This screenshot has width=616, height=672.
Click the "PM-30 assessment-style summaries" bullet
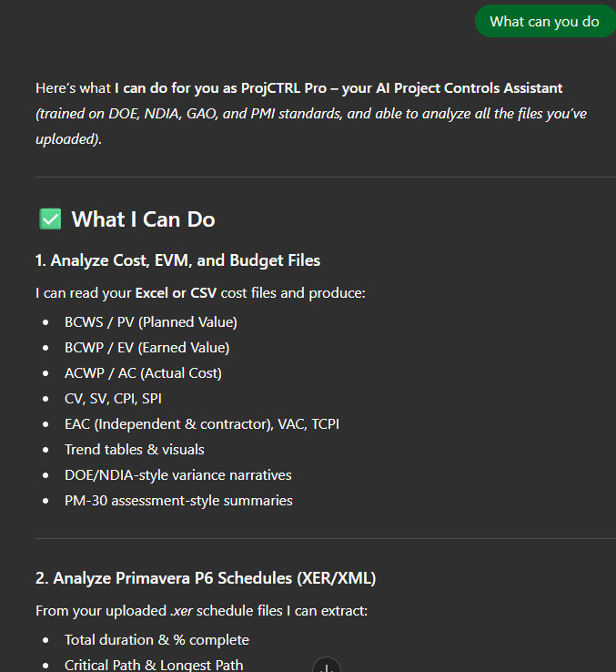tap(178, 500)
